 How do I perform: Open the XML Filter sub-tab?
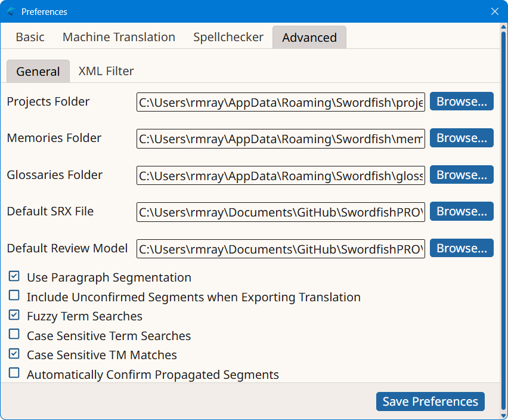106,72
